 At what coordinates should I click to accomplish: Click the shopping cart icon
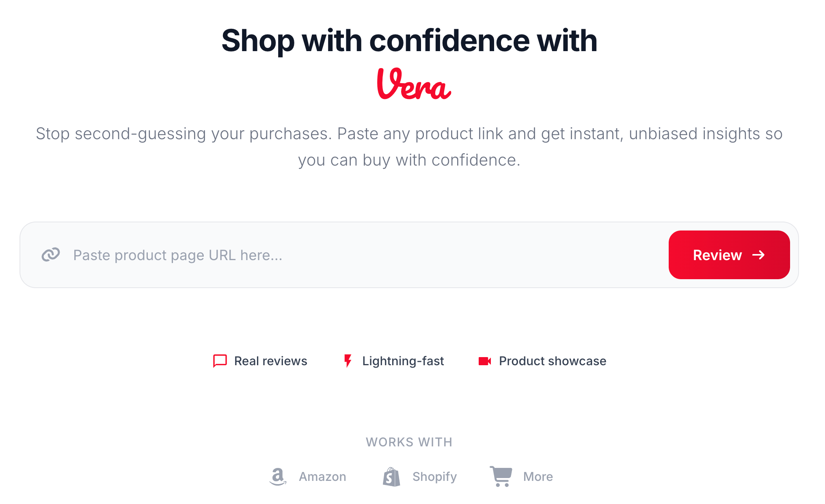(501, 476)
